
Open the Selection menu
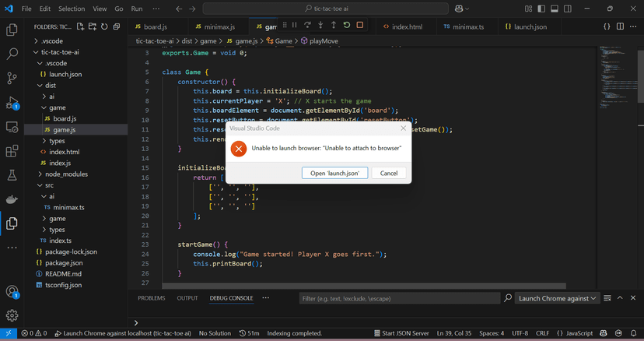[72, 9]
